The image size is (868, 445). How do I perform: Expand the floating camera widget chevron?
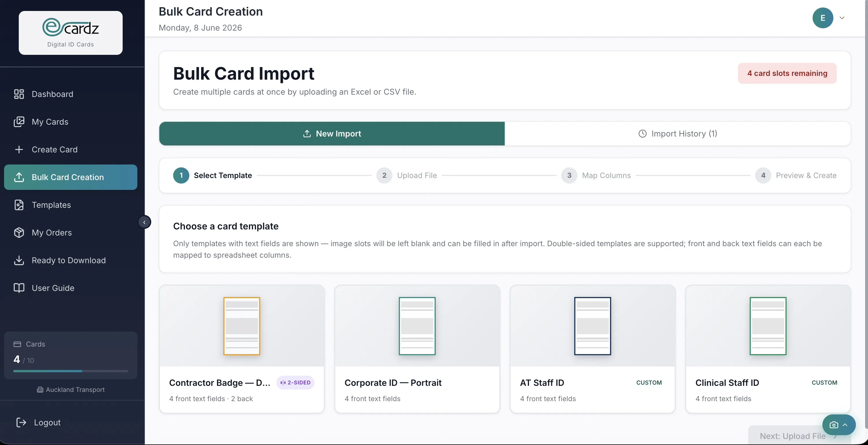point(845,425)
